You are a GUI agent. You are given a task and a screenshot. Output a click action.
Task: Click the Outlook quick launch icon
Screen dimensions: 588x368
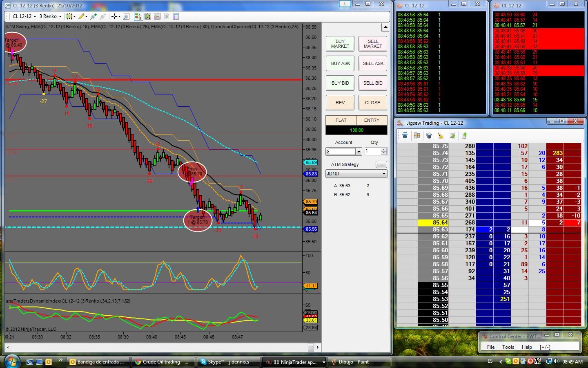[49, 362]
